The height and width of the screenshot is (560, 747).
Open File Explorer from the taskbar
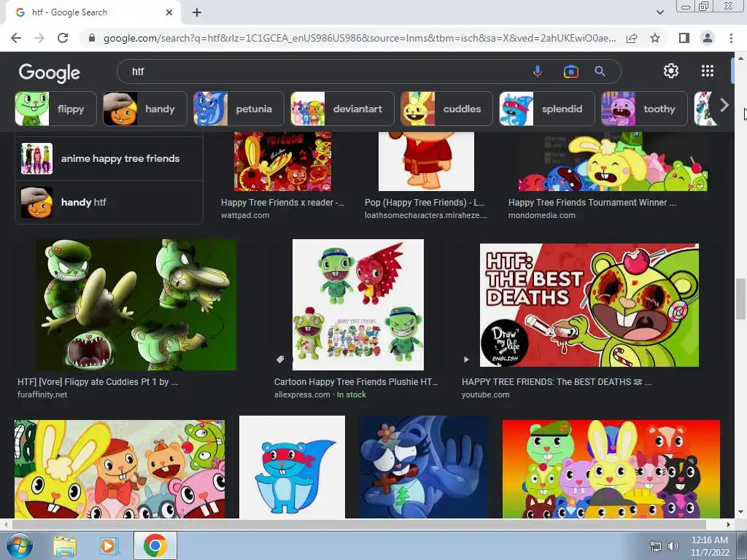[65, 546]
